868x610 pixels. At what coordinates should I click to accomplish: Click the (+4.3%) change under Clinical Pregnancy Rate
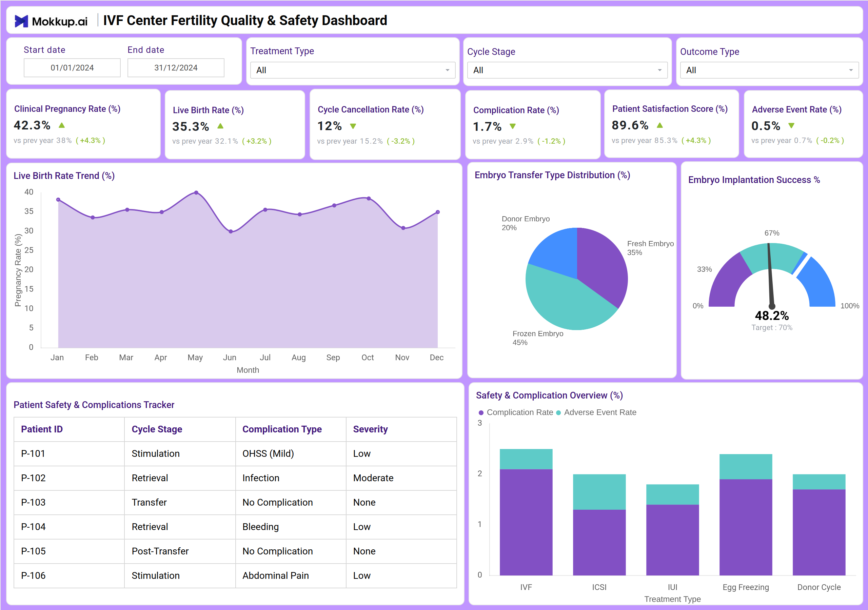[91, 141]
